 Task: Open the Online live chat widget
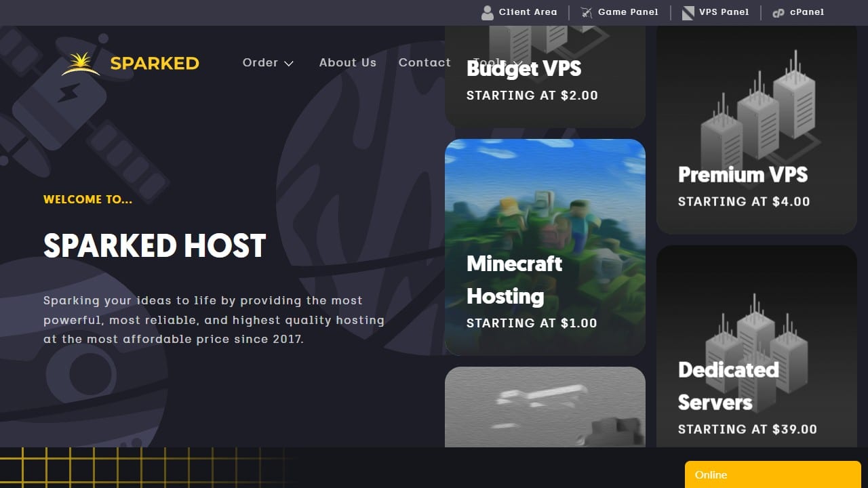coord(773,474)
